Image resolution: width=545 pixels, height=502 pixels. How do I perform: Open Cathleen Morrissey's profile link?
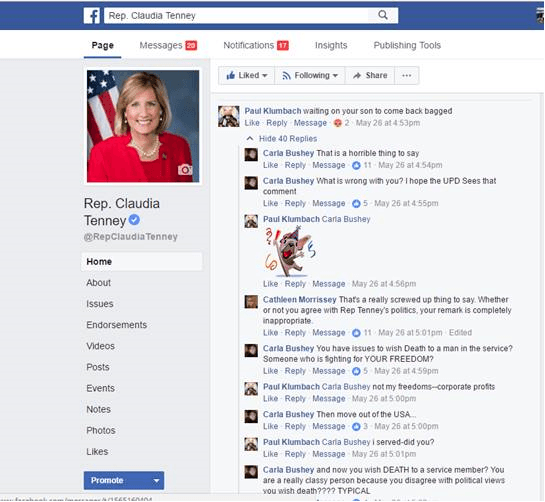pyautogui.click(x=299, y=300)
